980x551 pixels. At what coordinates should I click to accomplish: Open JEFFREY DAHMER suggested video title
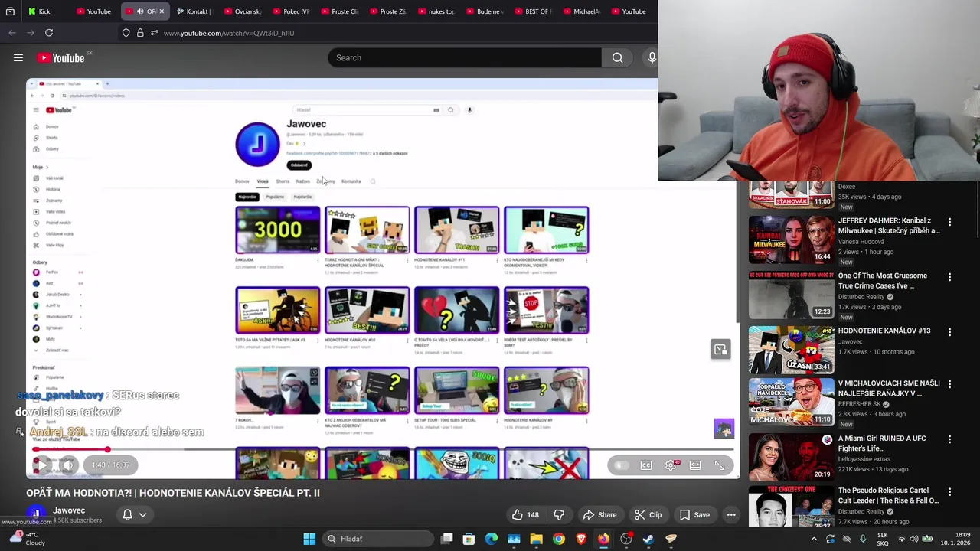tap(889, 226)
